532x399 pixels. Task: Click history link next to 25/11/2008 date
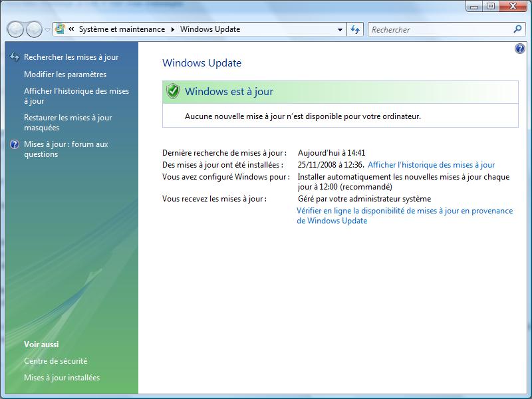(431, 165)
